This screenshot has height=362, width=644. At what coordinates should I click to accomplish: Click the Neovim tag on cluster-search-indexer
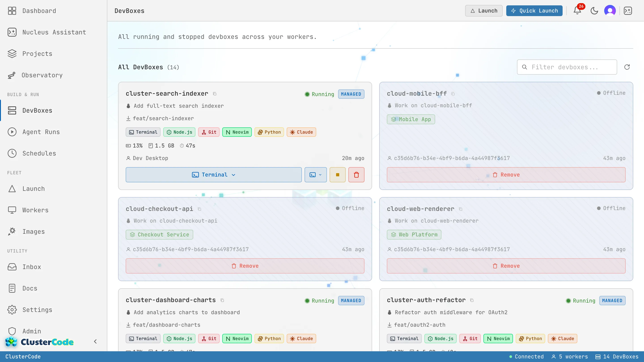(237, 132)
